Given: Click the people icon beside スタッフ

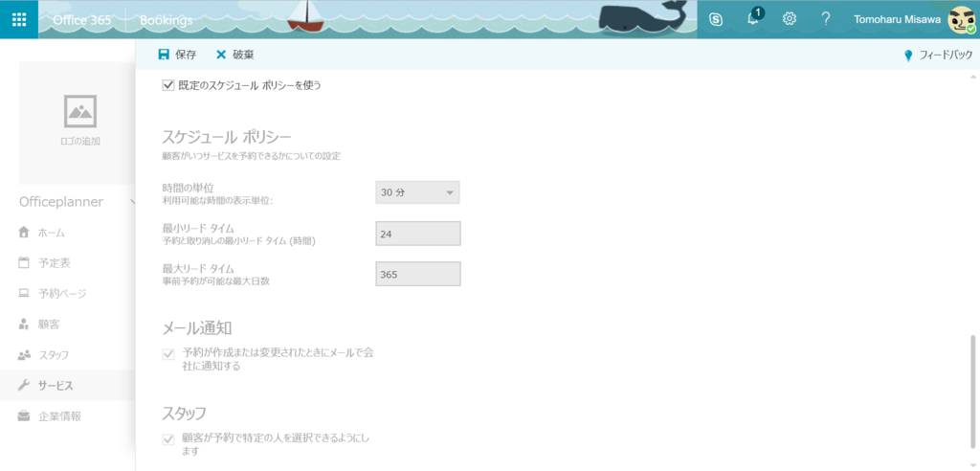Looking at the screenshot, I should (24, 354).
